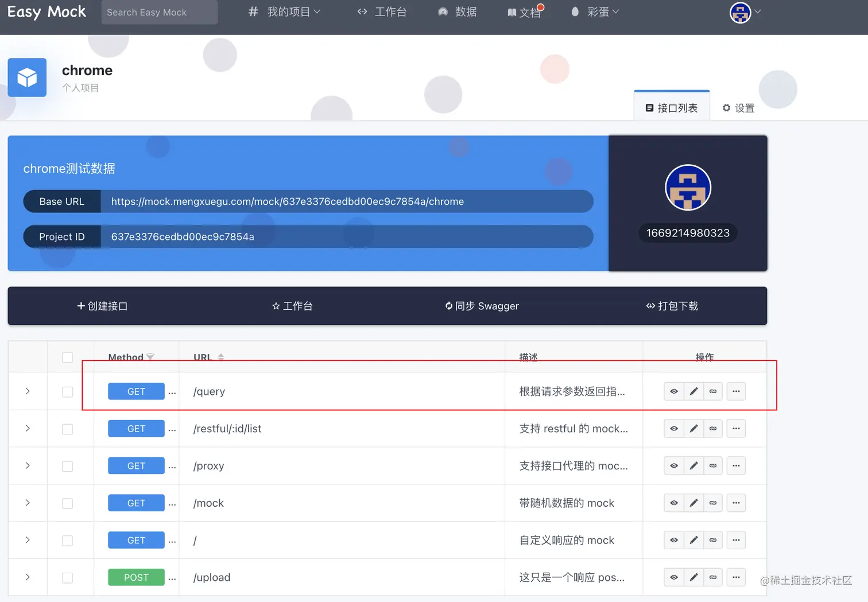Copy link of /restful/:id/list interface
The height and width of the screenshot is (602, 868).
click(713, 429)
